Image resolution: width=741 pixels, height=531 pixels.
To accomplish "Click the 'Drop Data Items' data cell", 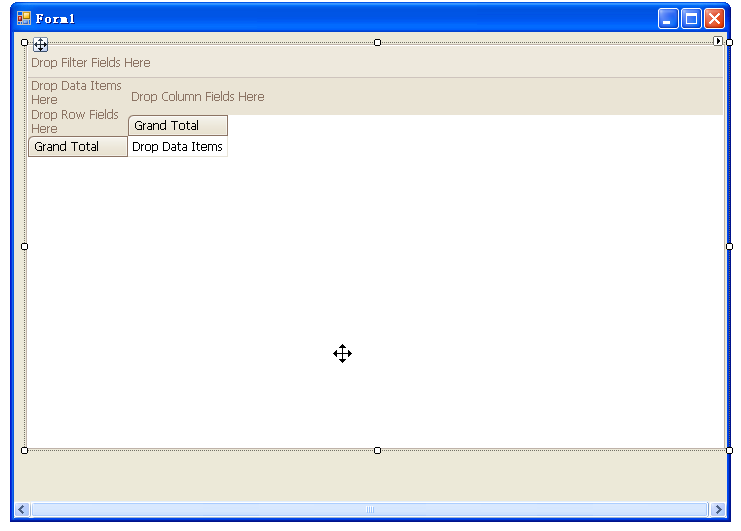I will [x=178, y=146].
